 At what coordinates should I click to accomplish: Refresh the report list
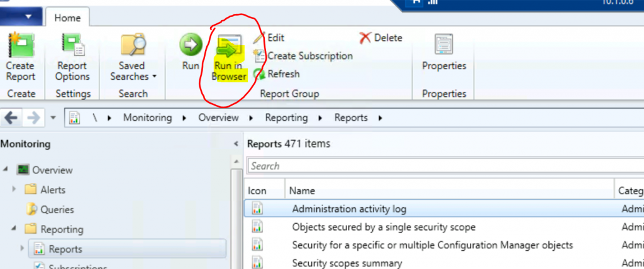pyautogui.click(x=277, y=74)
